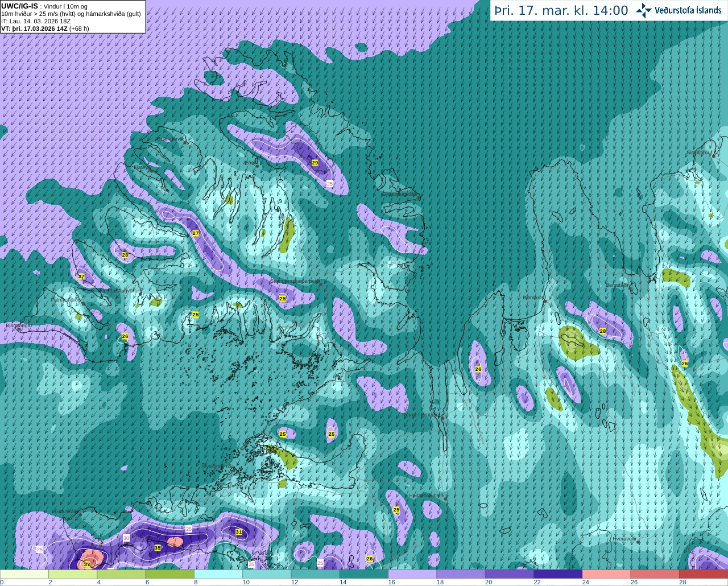Click the Holtavörðuheiði station label

click(x=427, y=496)
